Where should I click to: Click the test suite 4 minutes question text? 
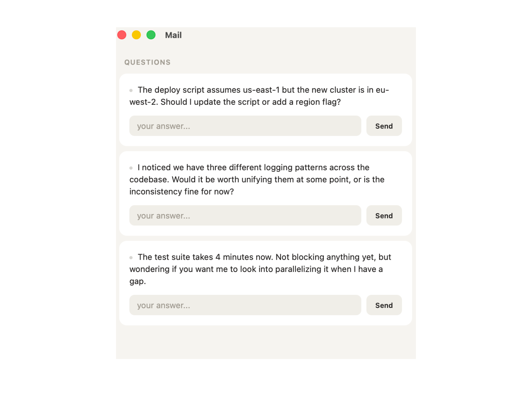tap(259, 269)
